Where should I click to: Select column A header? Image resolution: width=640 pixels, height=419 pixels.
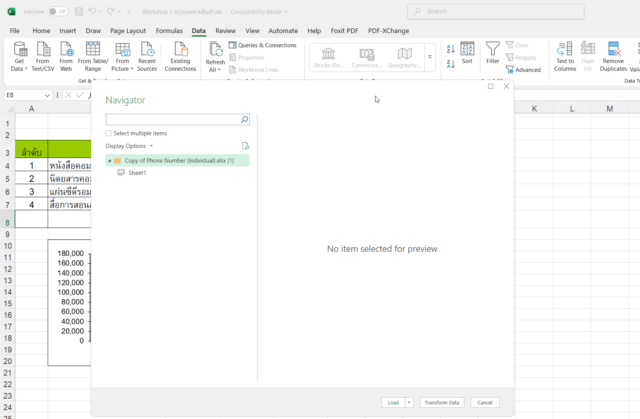[x=31, y=109]
